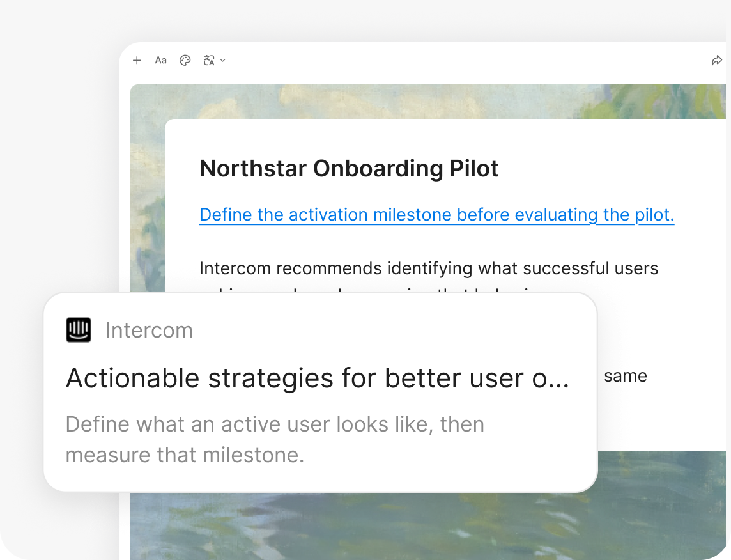Expand the chevron beside the translate icon
The width and height of the screenshot is (731, 560).
point(223,60)
